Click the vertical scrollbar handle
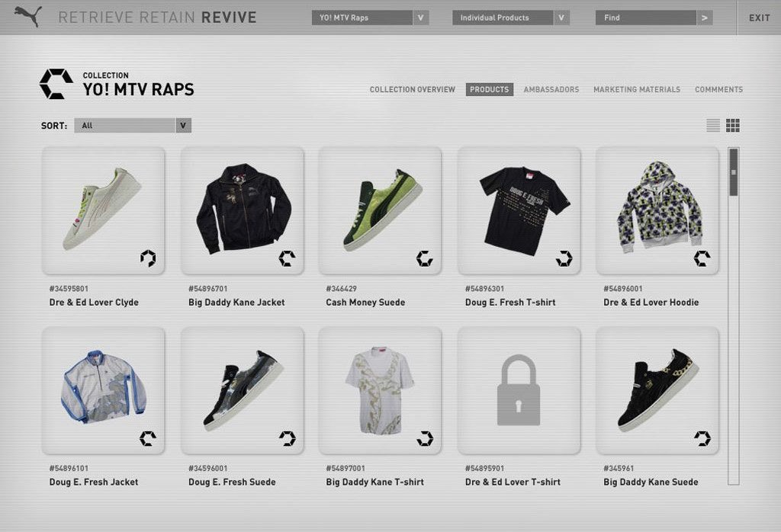 click(x=733, y=172)
